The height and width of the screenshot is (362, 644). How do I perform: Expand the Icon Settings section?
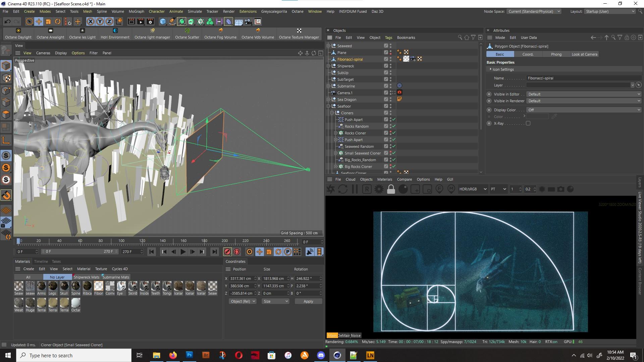coord(503,69)
